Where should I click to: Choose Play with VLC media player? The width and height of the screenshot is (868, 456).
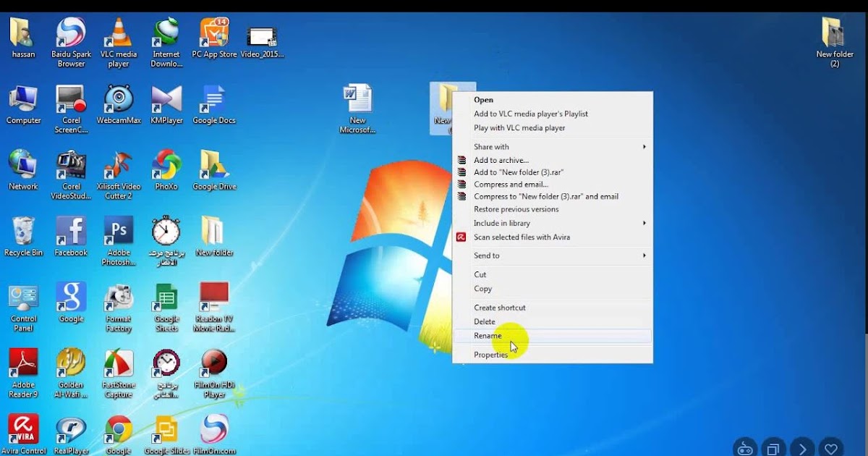click(553, 128)
